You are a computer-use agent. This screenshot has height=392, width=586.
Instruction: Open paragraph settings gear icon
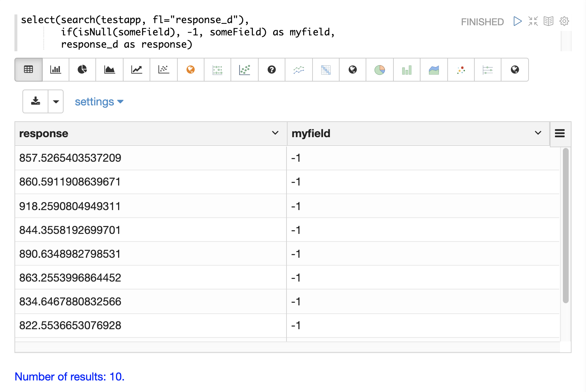564,21
